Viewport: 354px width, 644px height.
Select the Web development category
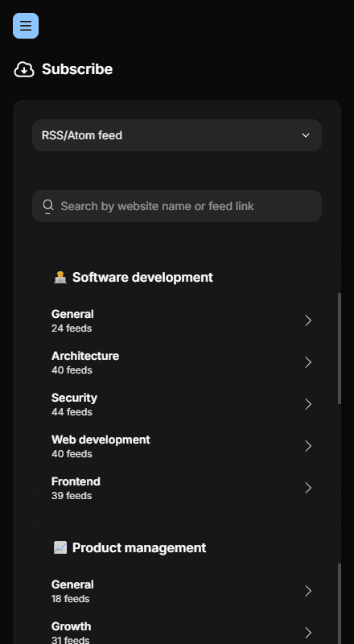tap(183, 446)
